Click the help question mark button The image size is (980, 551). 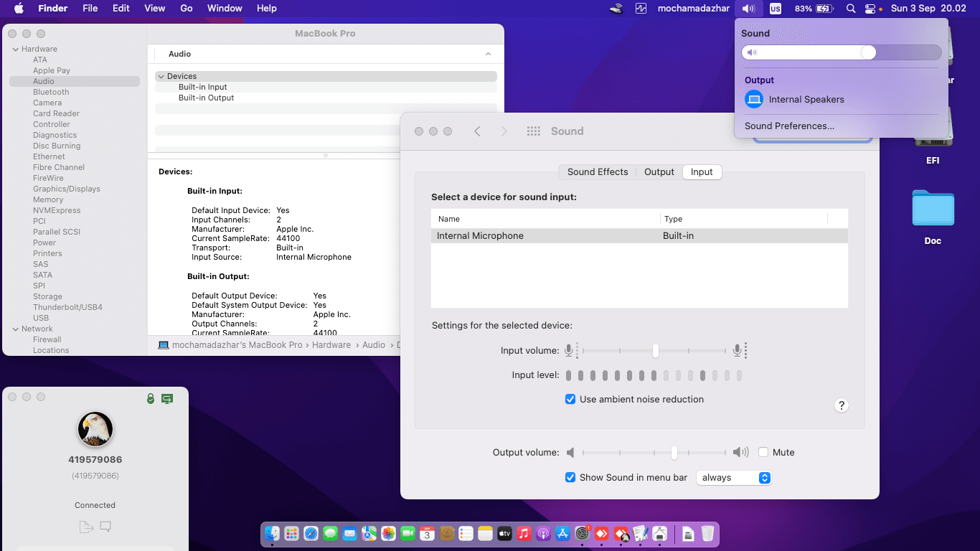(x=842, y=405)
